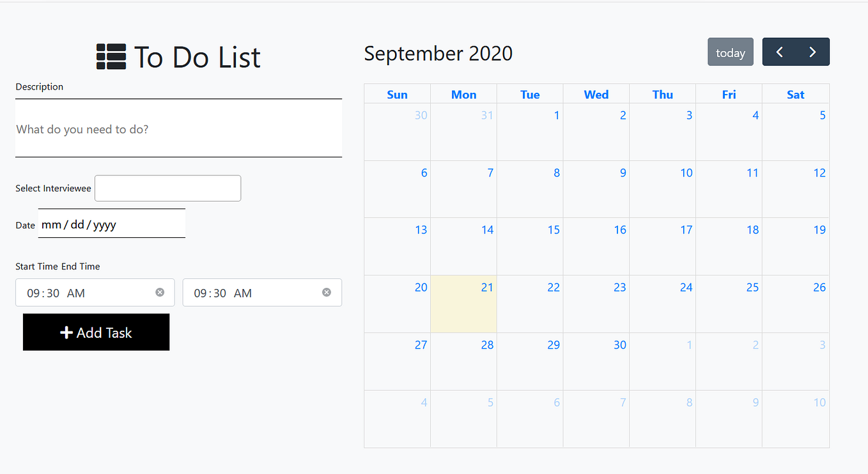Jump to current date with today button
Screen dimensions: 868x474
pos(730,51)
